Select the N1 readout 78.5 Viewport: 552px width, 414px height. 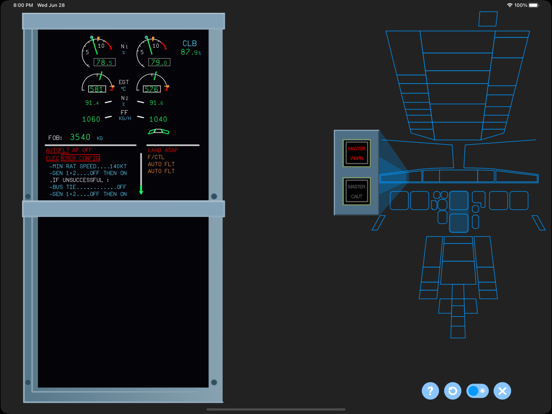point(104,62)
